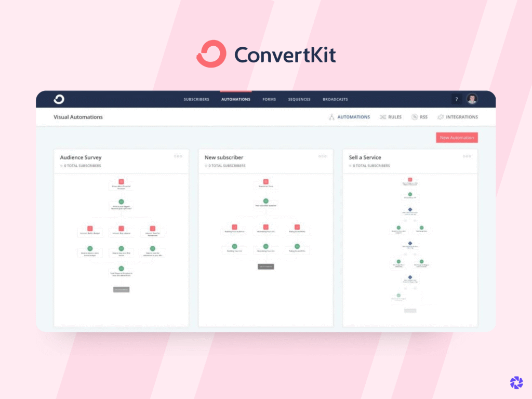Click the ConvertKit logo above the app window
Screen dimensions: 532x399
coord(266,54)
